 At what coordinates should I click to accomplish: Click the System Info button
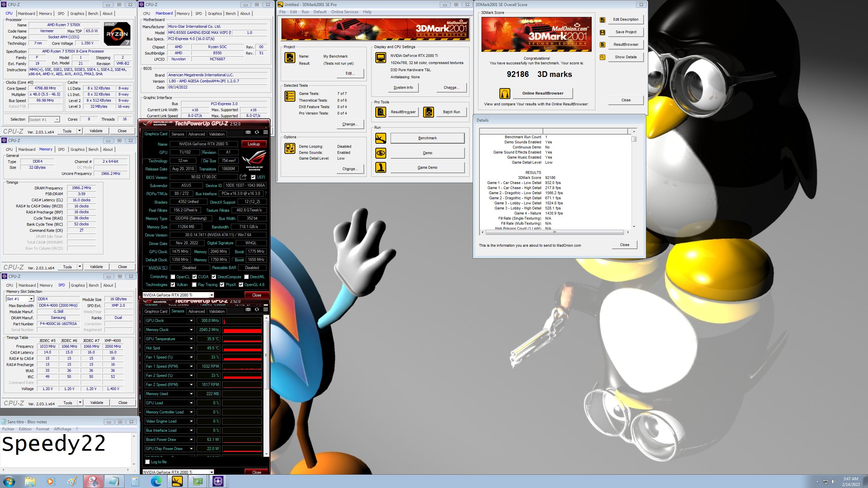point(403,87)
